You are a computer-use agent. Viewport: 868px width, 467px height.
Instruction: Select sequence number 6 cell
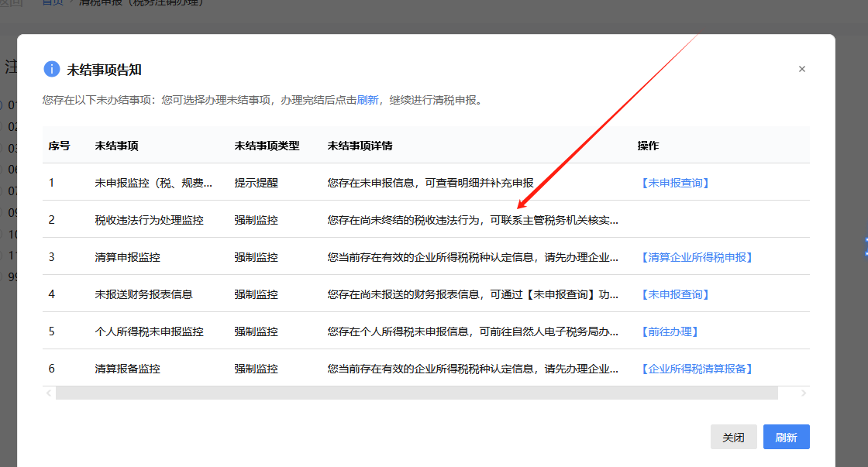[51, 369]
